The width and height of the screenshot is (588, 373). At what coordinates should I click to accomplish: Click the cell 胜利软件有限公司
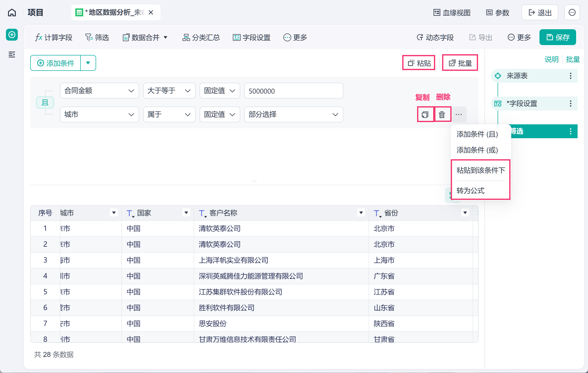coord(281,308)
